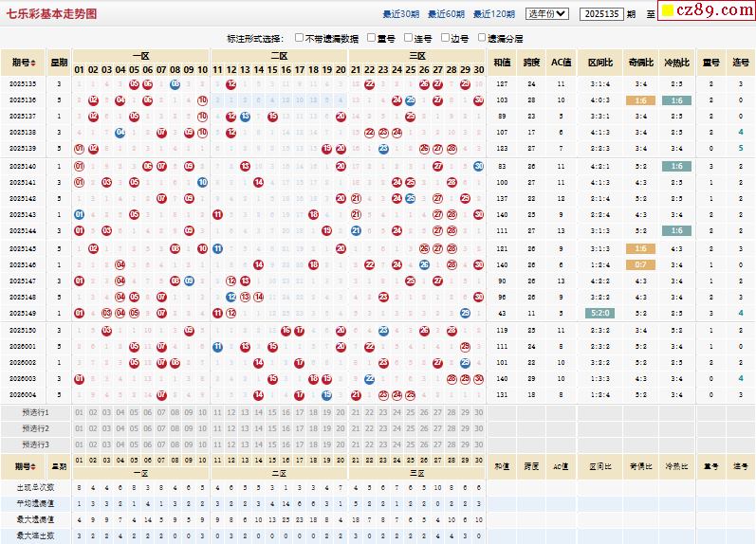
Task: Pick number 07 in the 预选行1 row
Action: coord(161,412)
